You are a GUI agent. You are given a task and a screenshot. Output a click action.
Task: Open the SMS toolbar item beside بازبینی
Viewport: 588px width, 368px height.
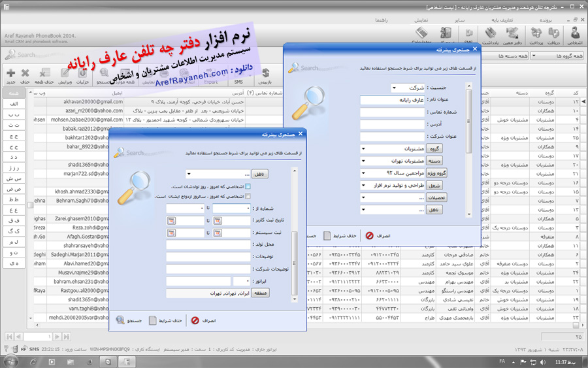238,76
